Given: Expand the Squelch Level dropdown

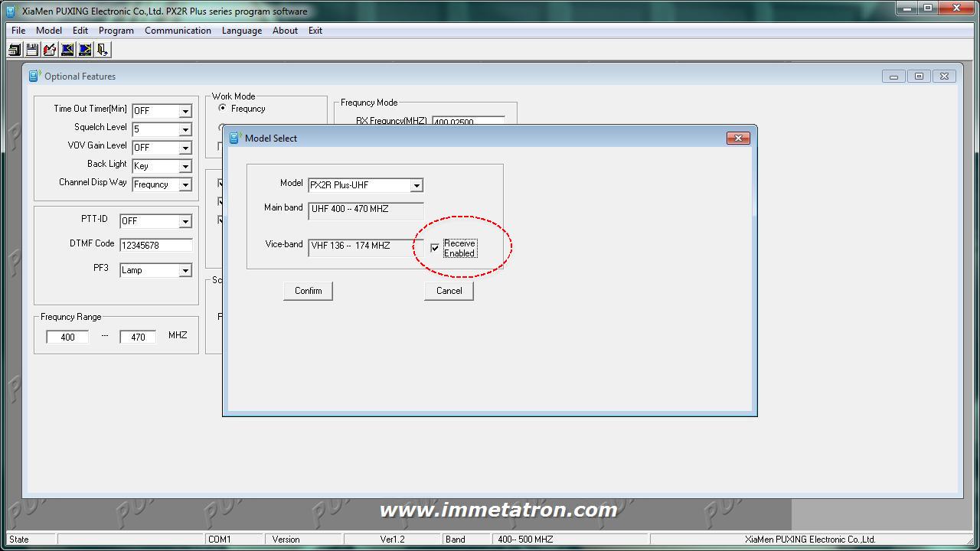Looking at the screenshot, I should [185, 129].
